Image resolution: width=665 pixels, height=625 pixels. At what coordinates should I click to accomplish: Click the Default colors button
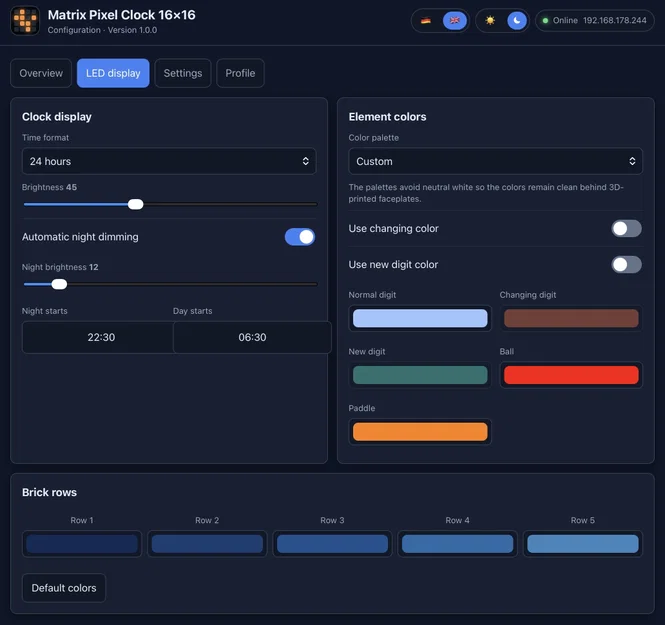tap(64, 588)
